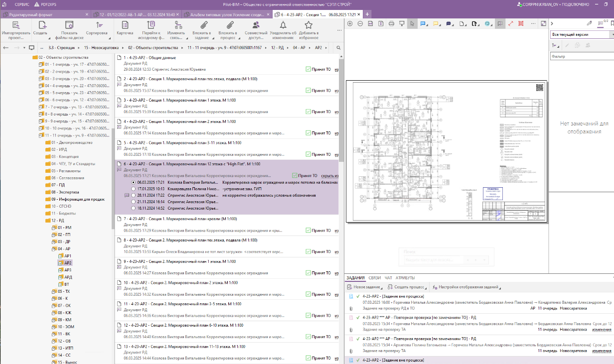Image resolution: width=614 pixels, height=364 pixels.
Task: Click 'скрыть' link in selected document
Action: [327, 176]
